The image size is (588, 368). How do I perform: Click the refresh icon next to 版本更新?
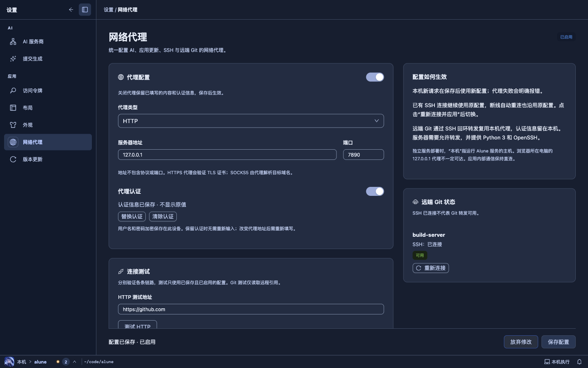[x=13, y=159]
